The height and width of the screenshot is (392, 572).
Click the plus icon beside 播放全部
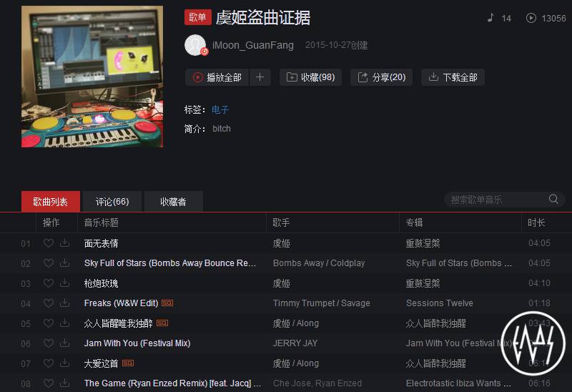[x=260, y=77]
